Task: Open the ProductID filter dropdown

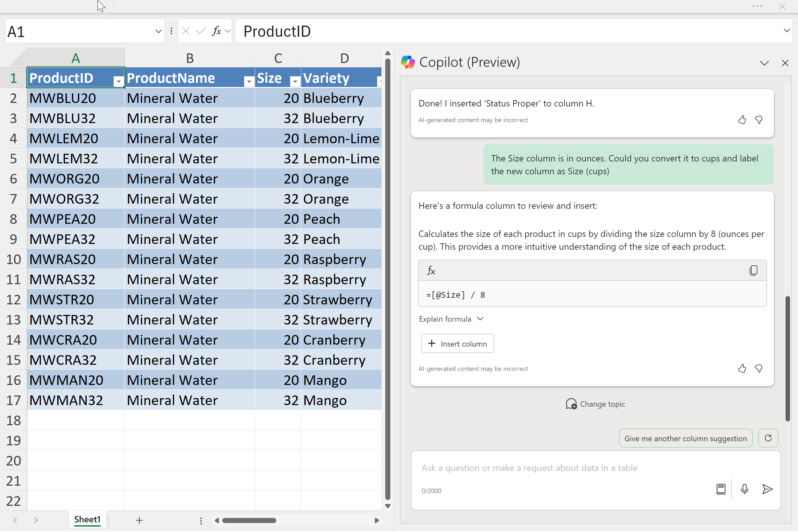Action: (118, 81)
